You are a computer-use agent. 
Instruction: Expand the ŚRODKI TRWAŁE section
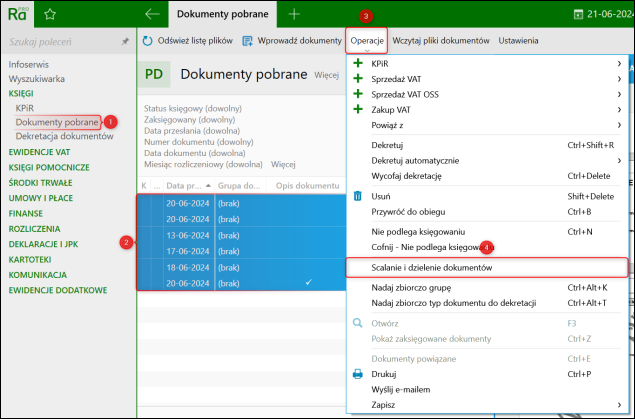40,183
